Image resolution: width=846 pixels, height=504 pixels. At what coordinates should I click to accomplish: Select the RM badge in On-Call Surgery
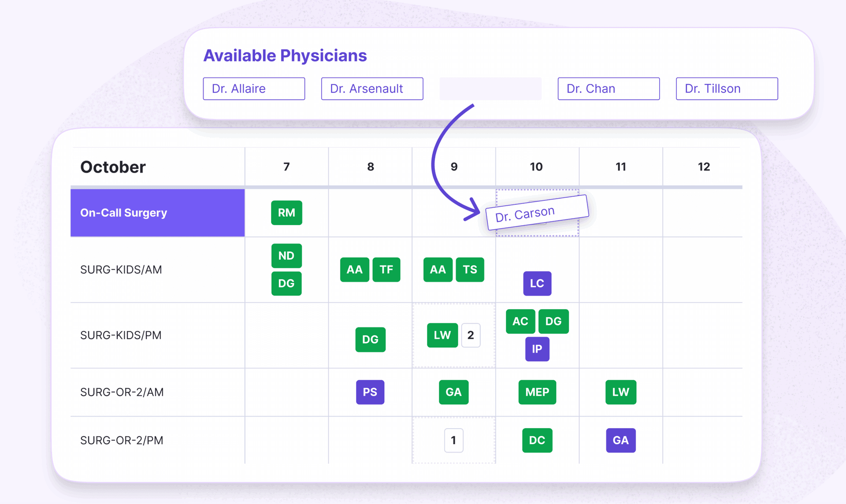(286, 213)
